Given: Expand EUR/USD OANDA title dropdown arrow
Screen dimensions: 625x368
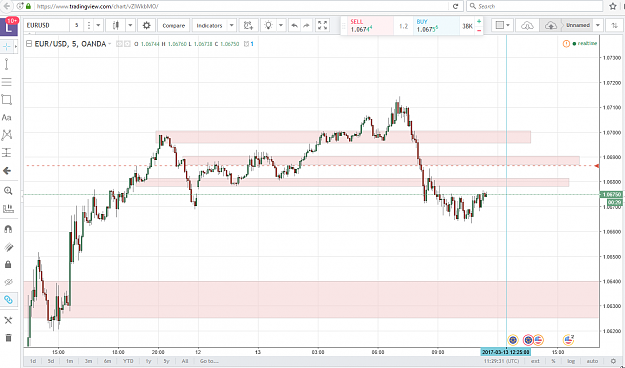Looking at the screenshot, I should pyautogui.click(x=109, y=44).
